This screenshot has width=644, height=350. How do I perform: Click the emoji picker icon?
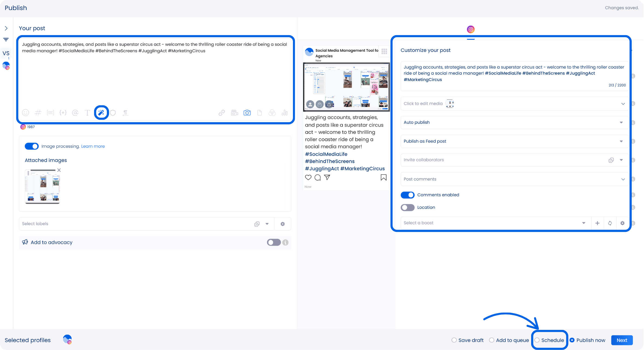(25, 113)
